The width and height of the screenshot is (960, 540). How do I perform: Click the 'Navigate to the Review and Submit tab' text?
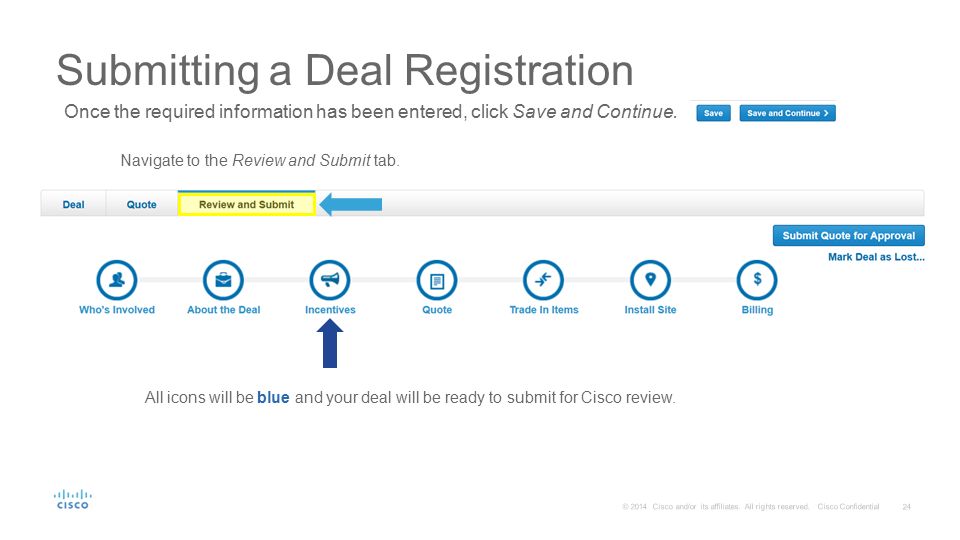(x=260, y=161)
